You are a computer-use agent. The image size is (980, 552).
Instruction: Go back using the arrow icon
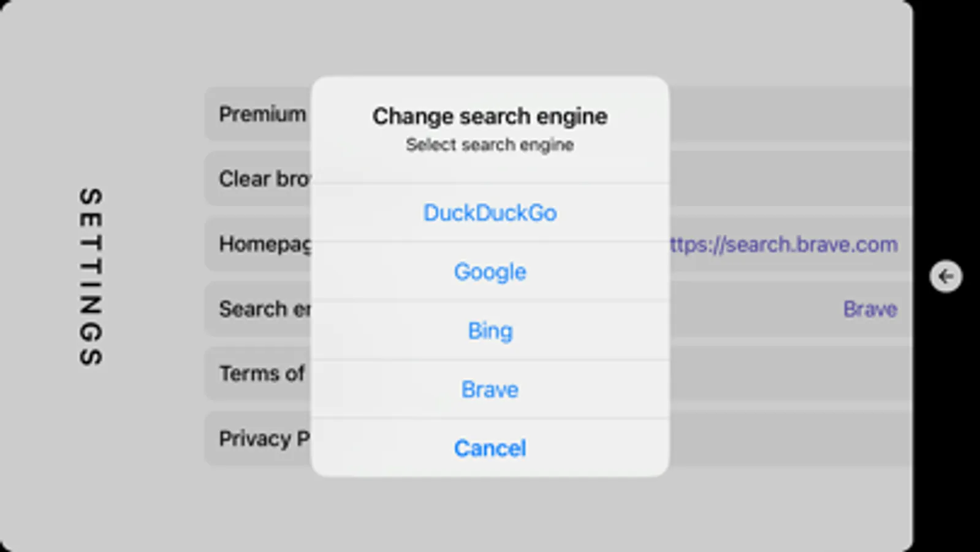[946, 276]
